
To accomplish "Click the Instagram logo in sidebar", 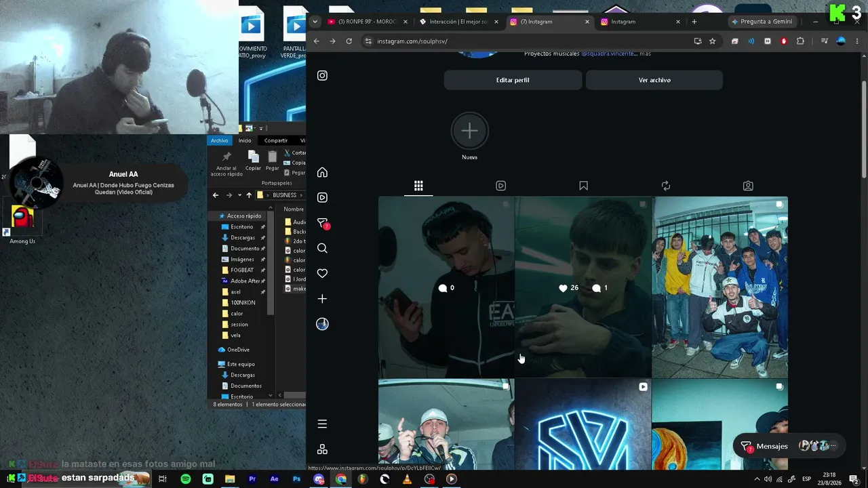I will coord(322,75).
